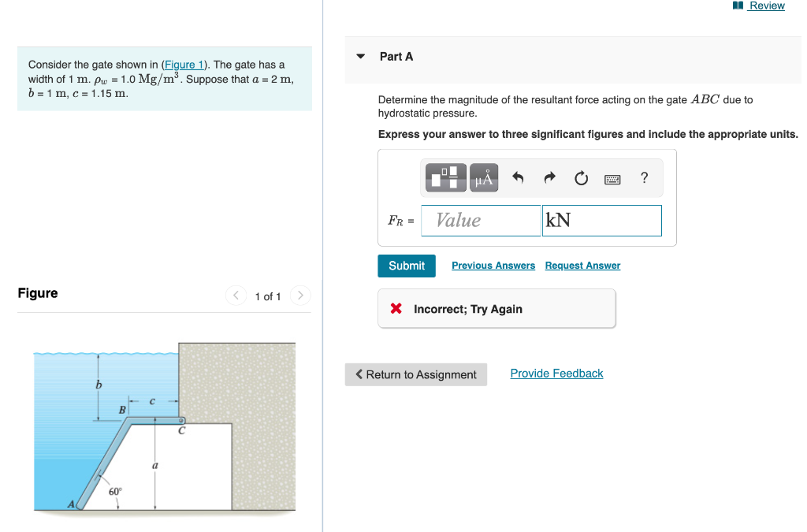
Task: Click the μÅ units insertion icon
Action: point(483,177)
